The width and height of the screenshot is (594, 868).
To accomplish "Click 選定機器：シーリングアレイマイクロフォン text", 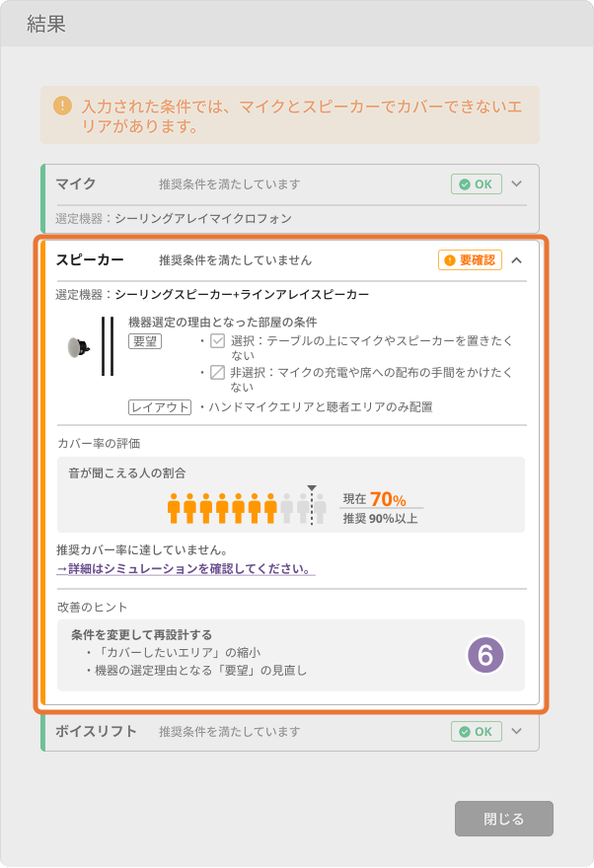I will [x=174, y=219].
